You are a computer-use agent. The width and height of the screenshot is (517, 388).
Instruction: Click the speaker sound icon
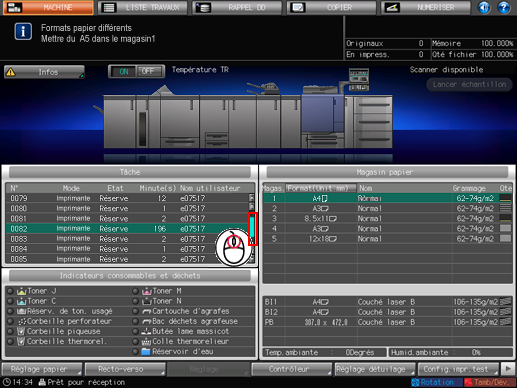tap(484, 7)
